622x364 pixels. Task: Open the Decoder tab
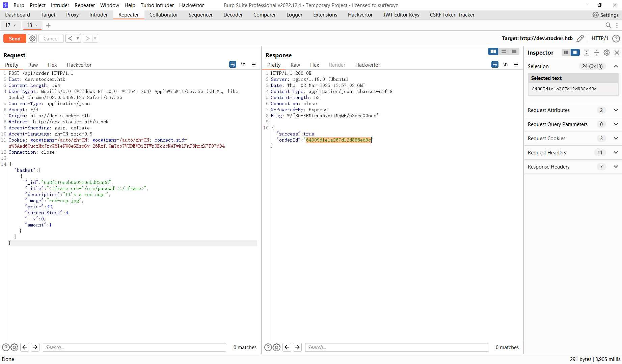click(x=233, y=15)
